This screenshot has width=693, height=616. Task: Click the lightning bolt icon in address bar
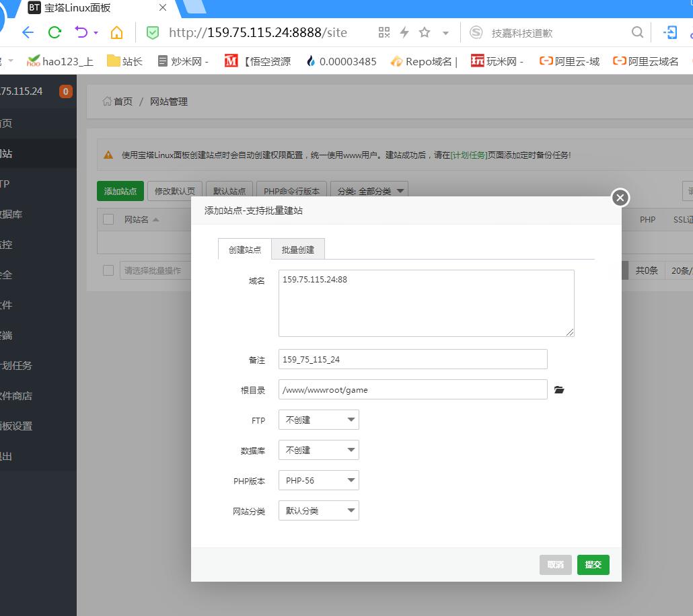[x=404, y=32]
